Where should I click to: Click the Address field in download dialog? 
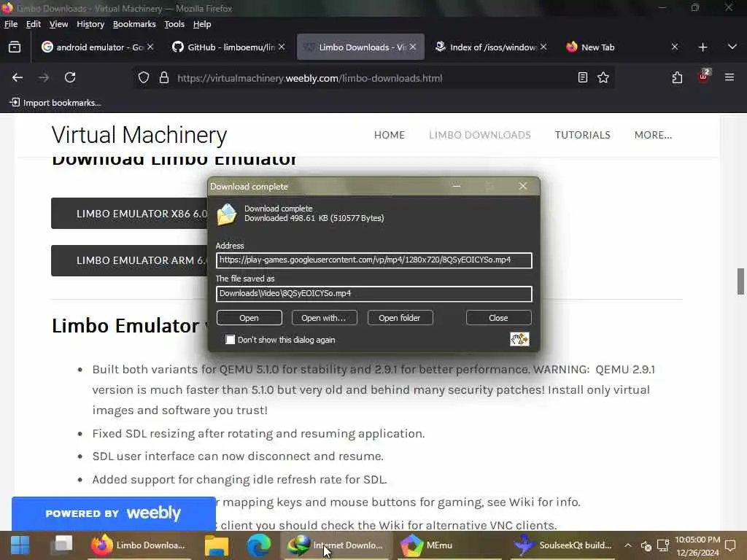(x=374, y=260)
